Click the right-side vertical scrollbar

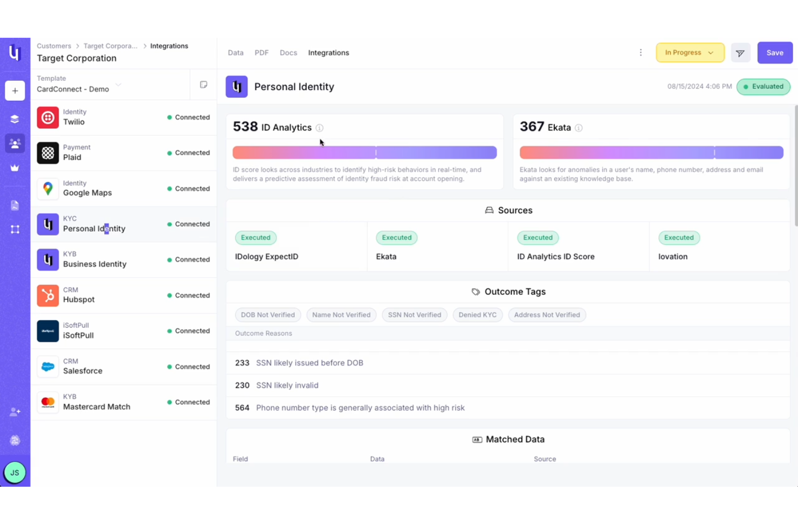(796, 165)
